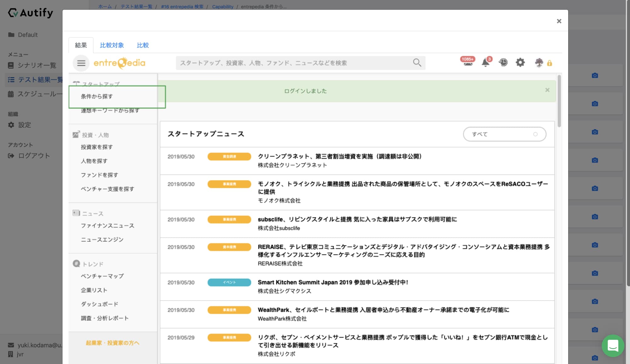Open ダッシュボード in sidebar
The width and height of the screenshot is (630, 364).
pyautogui.click(x=100, y=304)
